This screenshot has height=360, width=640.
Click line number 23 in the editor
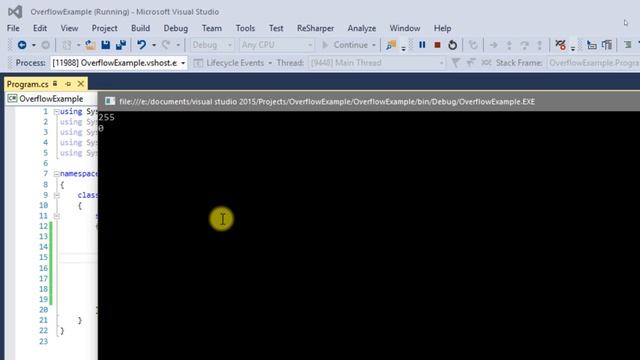43,341
